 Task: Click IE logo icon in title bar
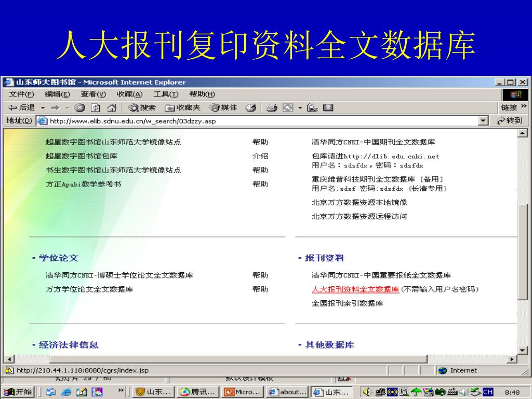pyautogui.click(x=9, y=82)
